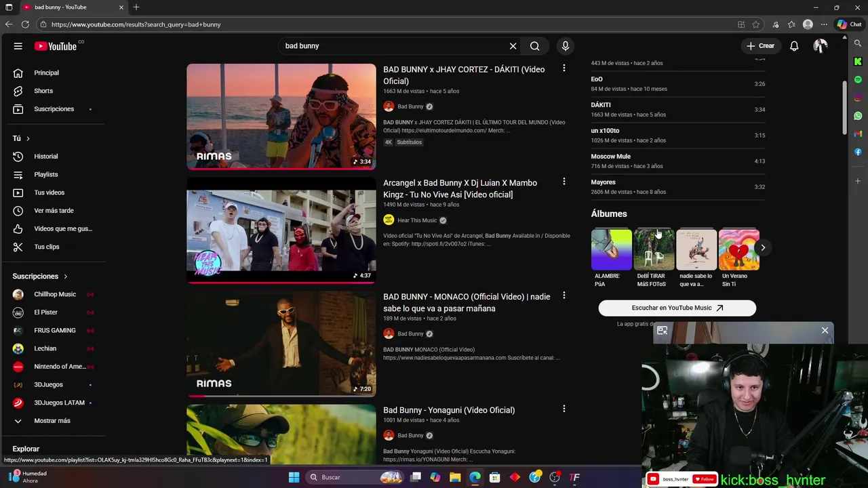Screen dimensions: 868x488
Task: Click the address bar URL
Action: [136, 24]
